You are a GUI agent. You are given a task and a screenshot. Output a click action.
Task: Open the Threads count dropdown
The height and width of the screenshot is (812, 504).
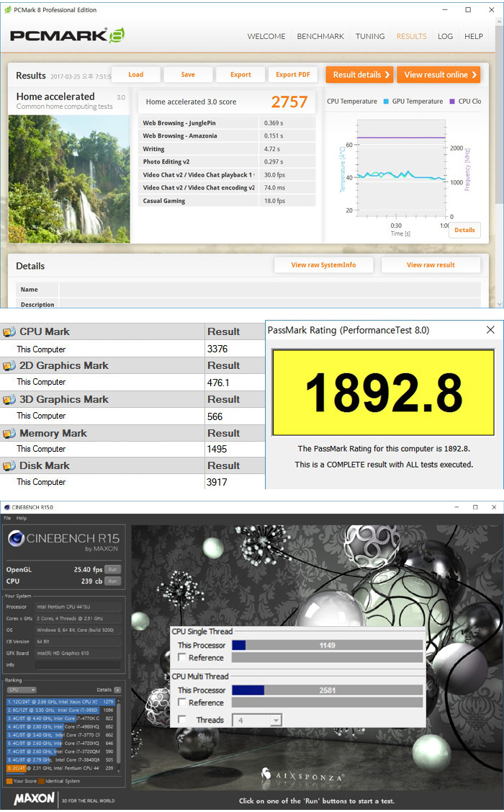tap(257, 720)
